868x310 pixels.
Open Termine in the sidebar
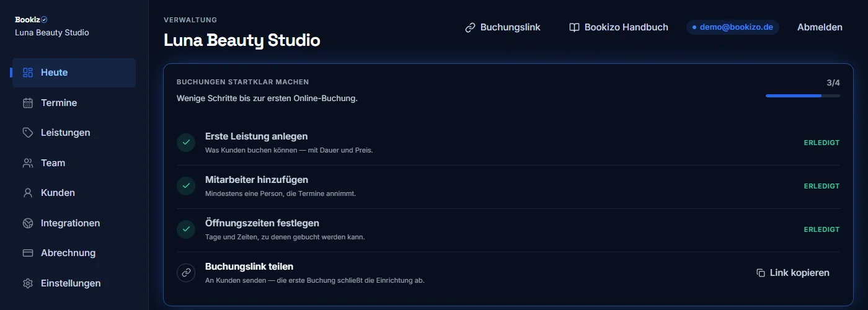(x=74, y=103)
